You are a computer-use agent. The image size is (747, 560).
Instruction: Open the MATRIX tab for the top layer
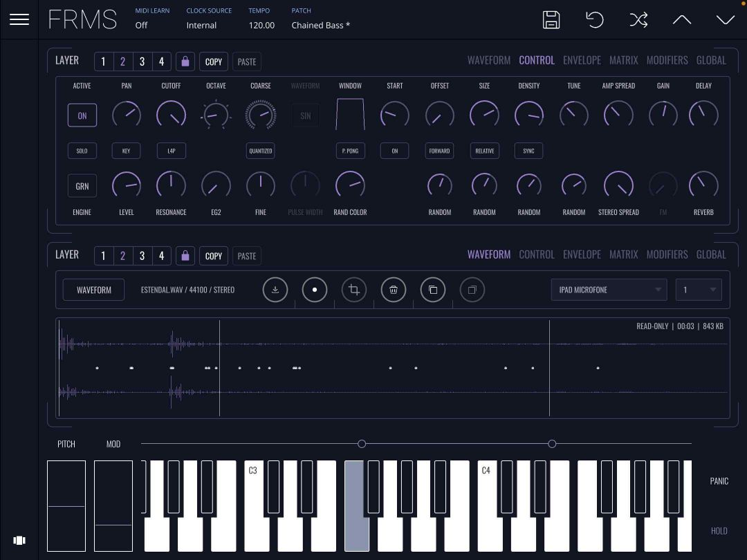point(623,60)
